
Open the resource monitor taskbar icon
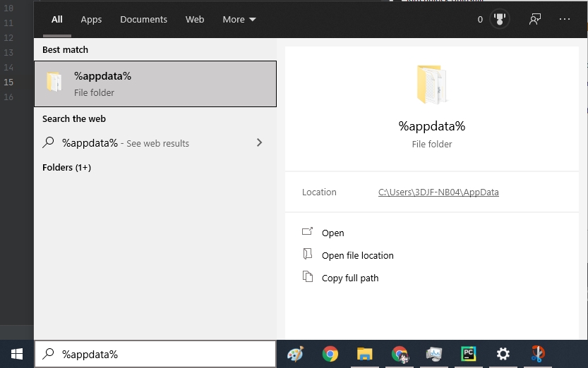[433, 354]
